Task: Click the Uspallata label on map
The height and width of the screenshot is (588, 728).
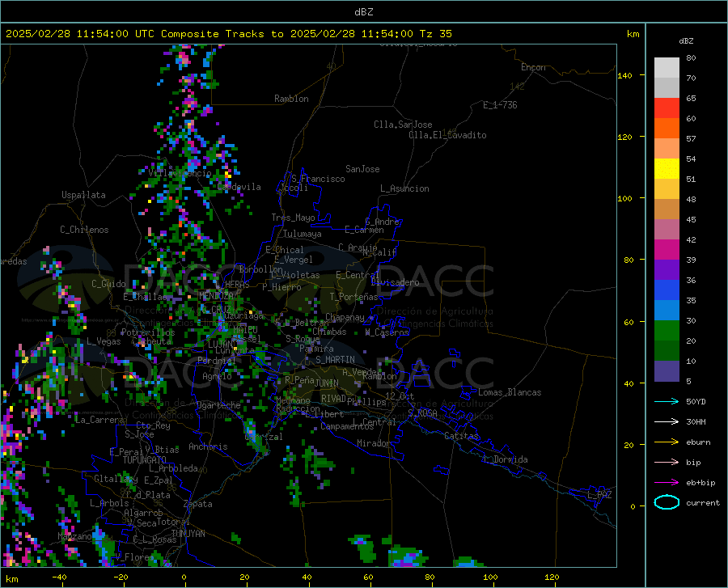Action: [83, 195]
